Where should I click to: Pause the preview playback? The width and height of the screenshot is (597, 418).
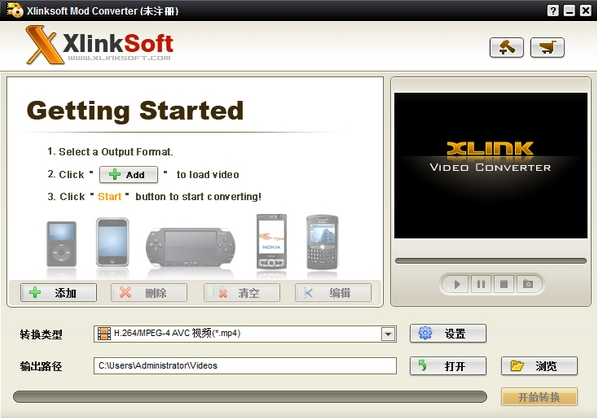(481, 284)
